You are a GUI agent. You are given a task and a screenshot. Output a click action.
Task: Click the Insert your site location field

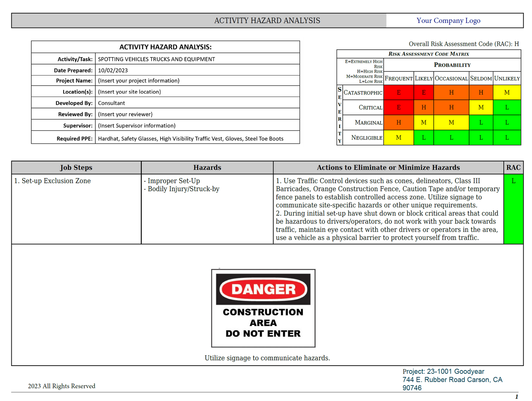[129, 92]
